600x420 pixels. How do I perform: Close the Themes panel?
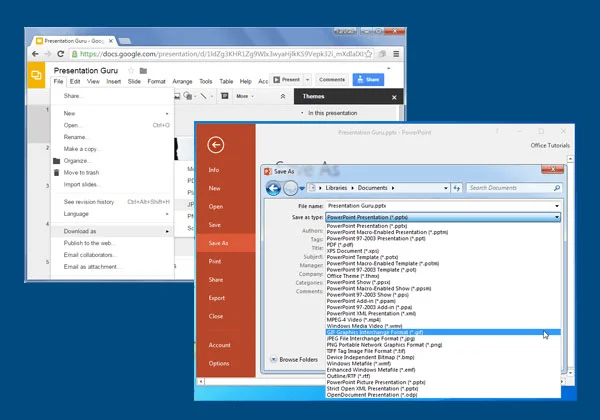click(394, 97)
